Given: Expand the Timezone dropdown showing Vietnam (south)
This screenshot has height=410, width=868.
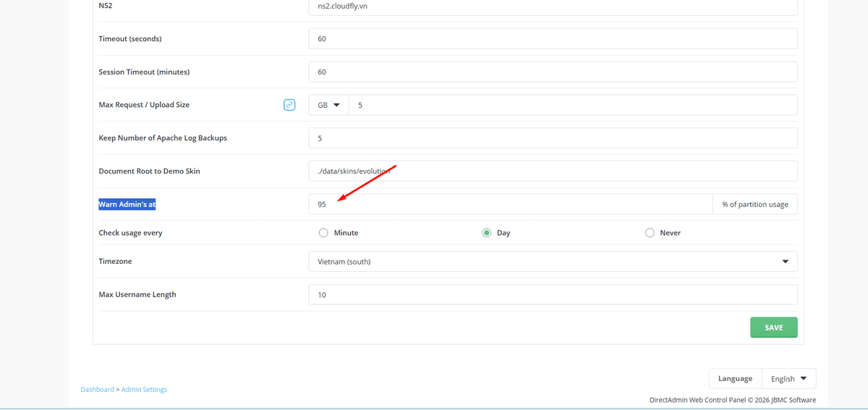Looking at the screenshot, I should point(553,262).
